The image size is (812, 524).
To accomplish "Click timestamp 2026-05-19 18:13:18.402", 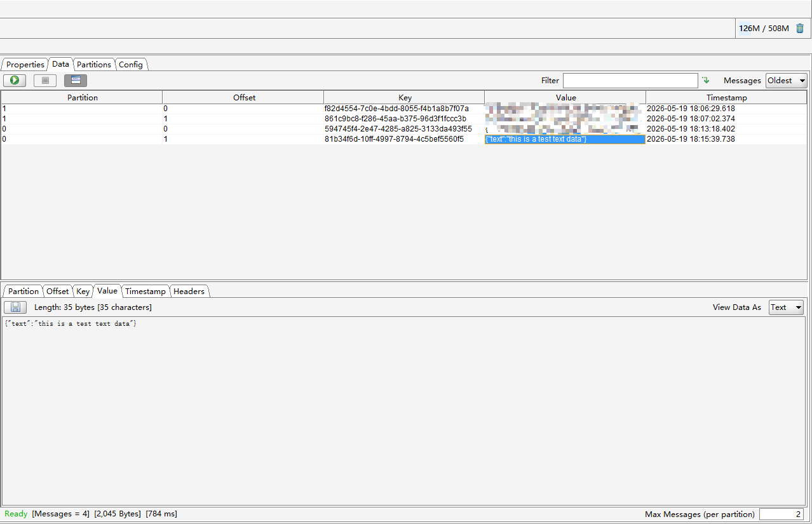I will 691,129.
